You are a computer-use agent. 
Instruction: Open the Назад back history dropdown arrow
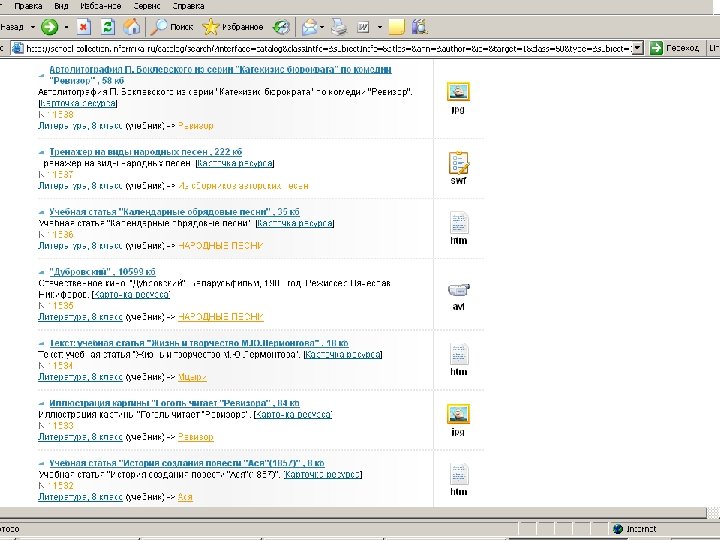click(x=33, y=27)
